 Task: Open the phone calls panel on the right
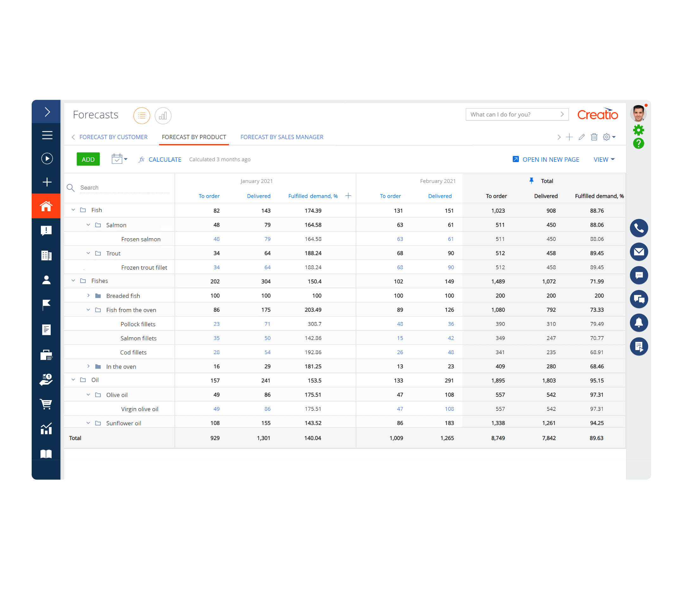click(639, 228)
